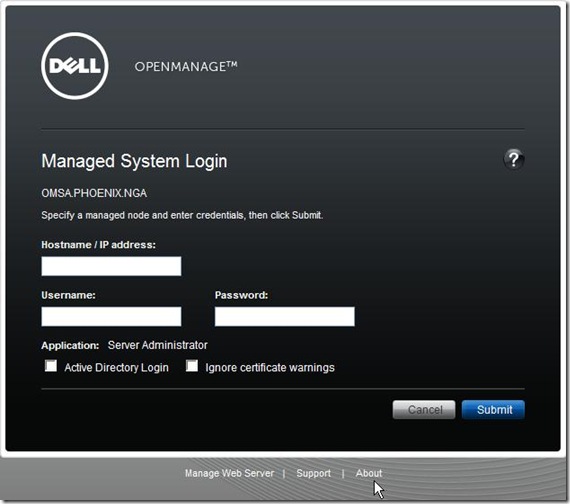This screenshot has height=504, width=570.
Task: Go to the Support link
Action: (x=314, y=473)
